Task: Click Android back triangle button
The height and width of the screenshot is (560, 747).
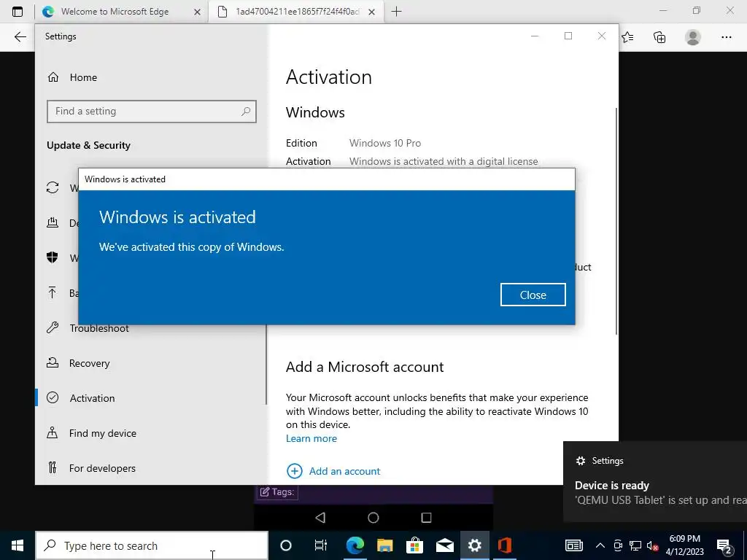Action: tap(320, 518)
